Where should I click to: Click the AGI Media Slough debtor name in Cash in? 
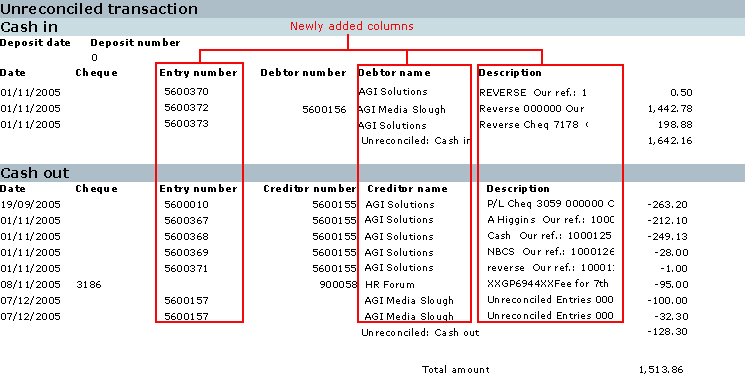tap(402, 109)
